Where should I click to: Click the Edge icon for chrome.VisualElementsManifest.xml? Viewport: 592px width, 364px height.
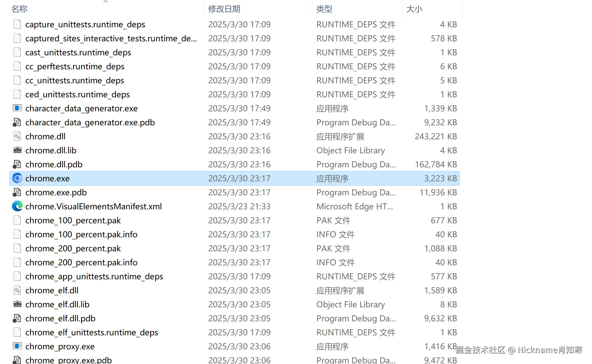(17, 206)
